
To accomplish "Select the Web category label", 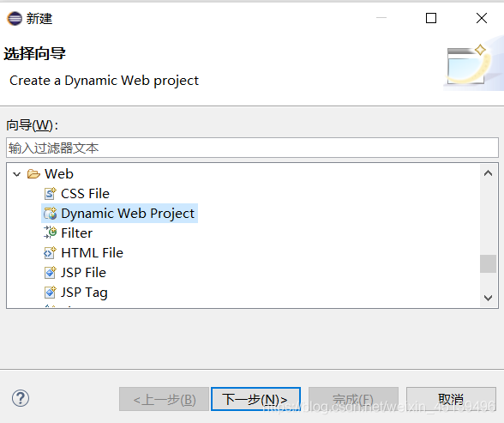I will point(59,173).
